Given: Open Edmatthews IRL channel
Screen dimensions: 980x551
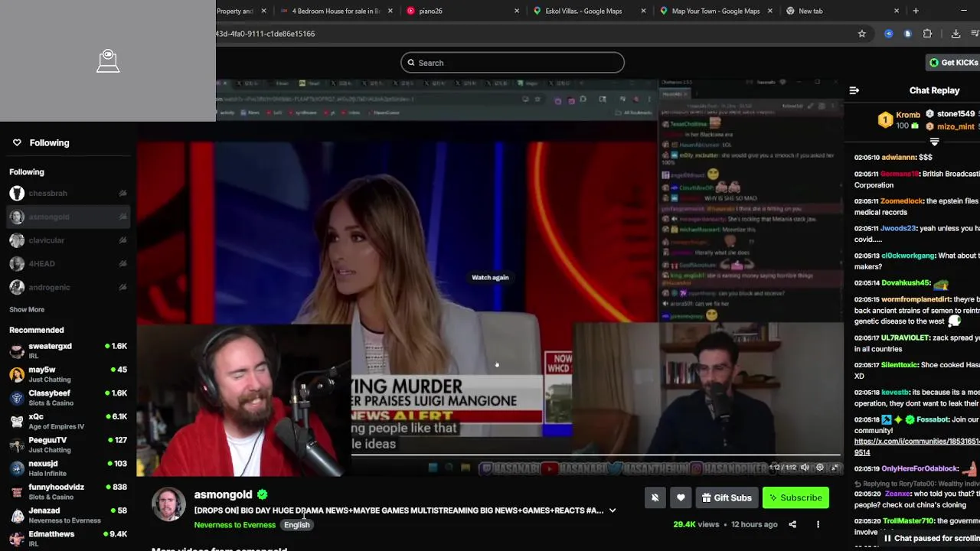Looking at the screenshot, I should pyautogui.click(x=67, y=538).
